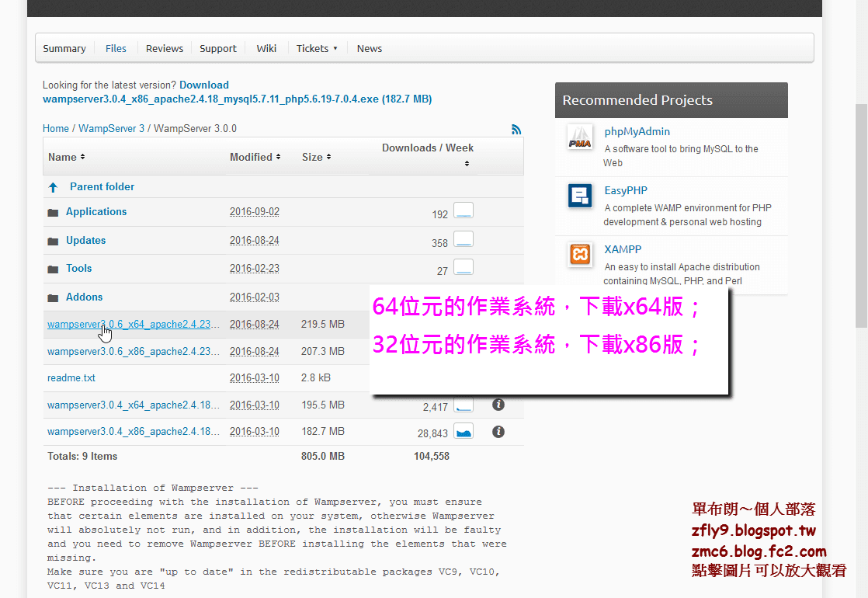Click the 28,843 downloads value
The height and width of the screenshot is (598, 868).
tap(432, 433)
